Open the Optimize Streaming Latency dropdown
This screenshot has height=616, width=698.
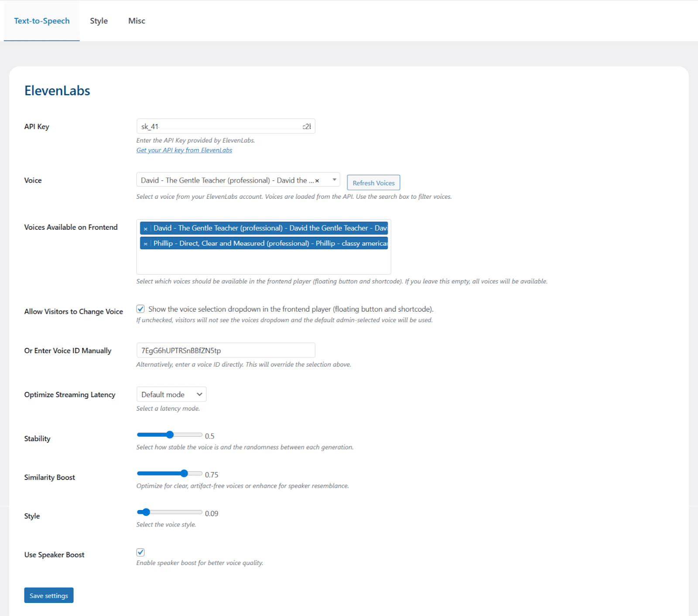pos(171,395)
